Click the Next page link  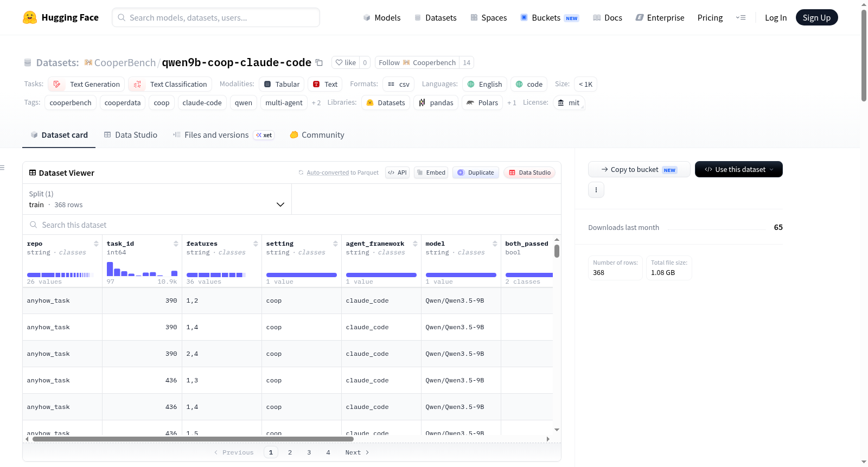pyautogui.click(x=357, y=452)
